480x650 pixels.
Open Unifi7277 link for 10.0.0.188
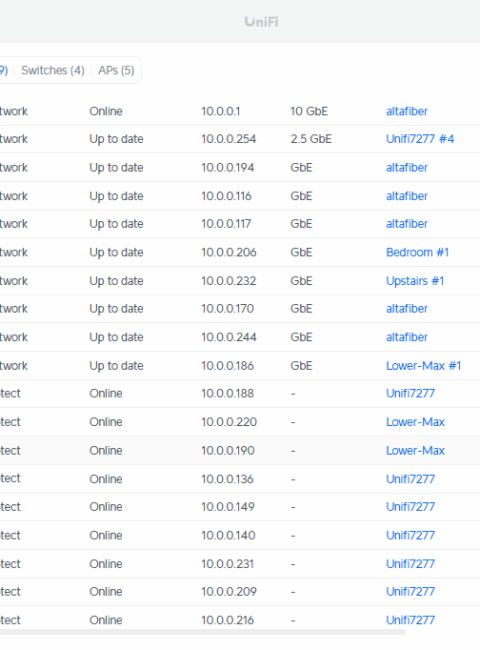410,393
